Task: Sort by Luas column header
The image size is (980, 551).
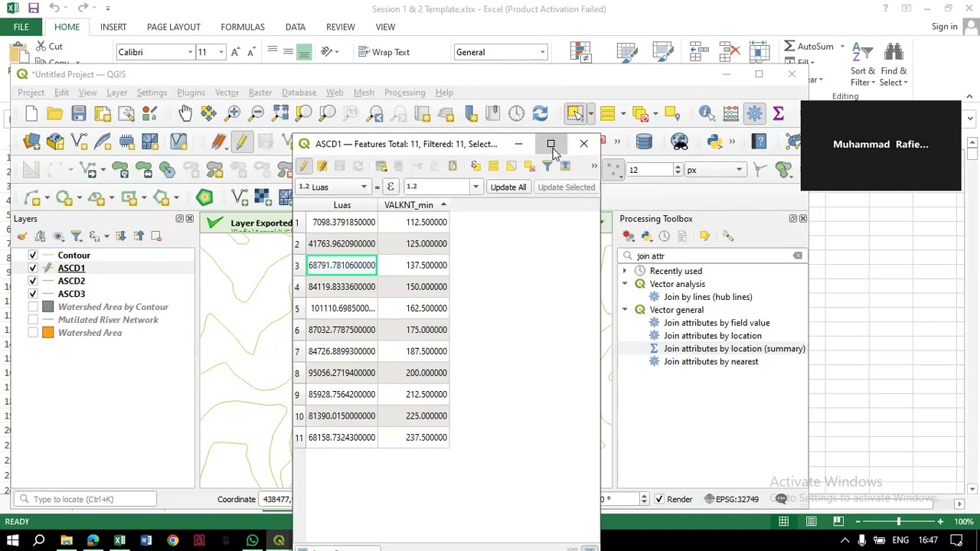Action: point(342,205)
